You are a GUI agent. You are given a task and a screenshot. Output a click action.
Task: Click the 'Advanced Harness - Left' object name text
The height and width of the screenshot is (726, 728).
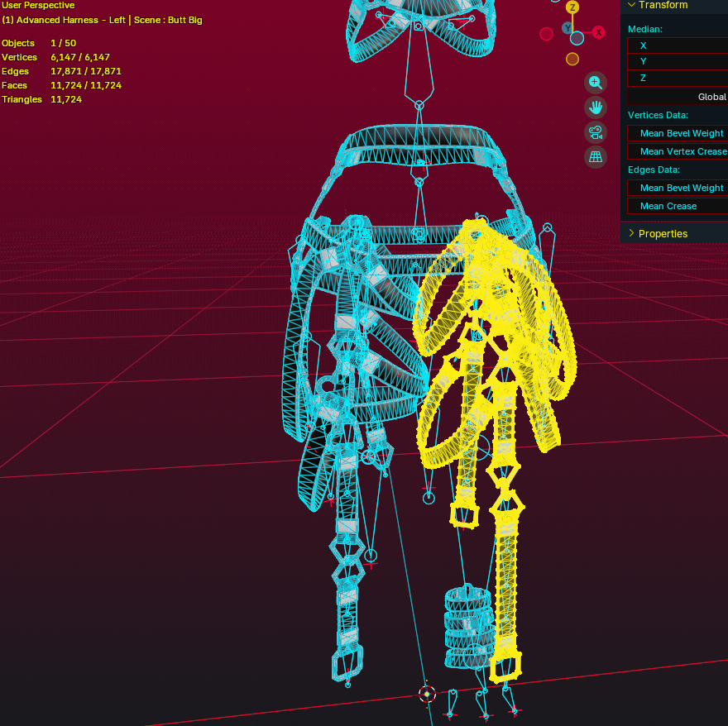71,20
